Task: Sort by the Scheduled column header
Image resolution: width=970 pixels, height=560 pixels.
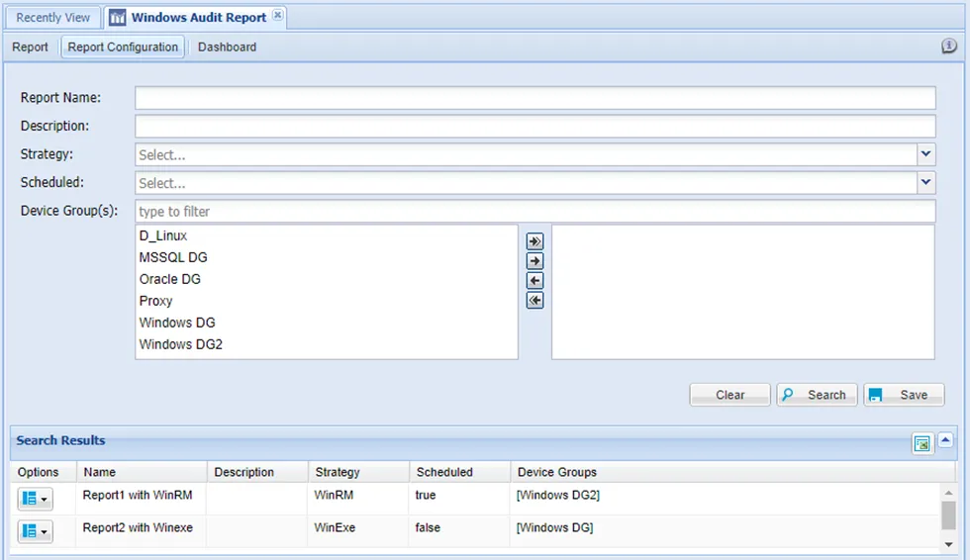Action: tap(459, 472)
